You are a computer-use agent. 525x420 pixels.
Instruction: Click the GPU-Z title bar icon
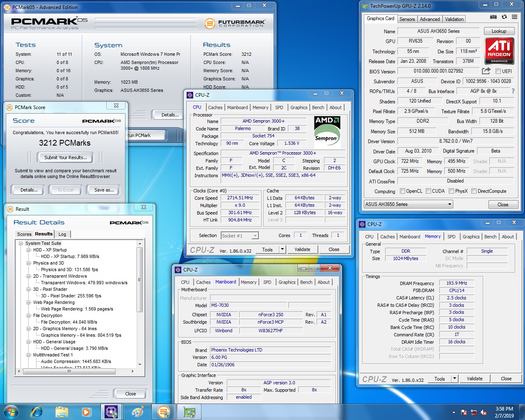coord(365,6)
